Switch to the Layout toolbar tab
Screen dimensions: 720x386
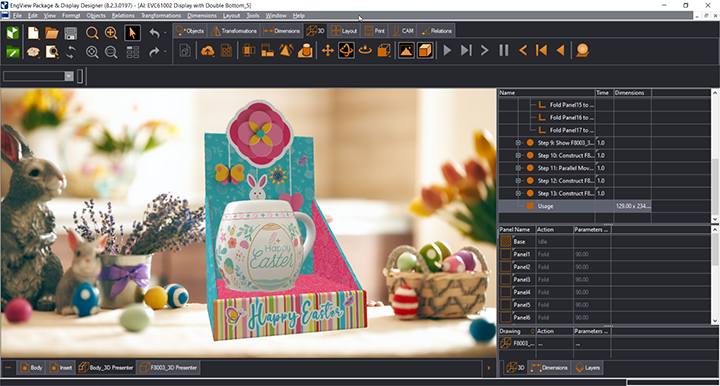pyautogui.click(x=344, y=31)
